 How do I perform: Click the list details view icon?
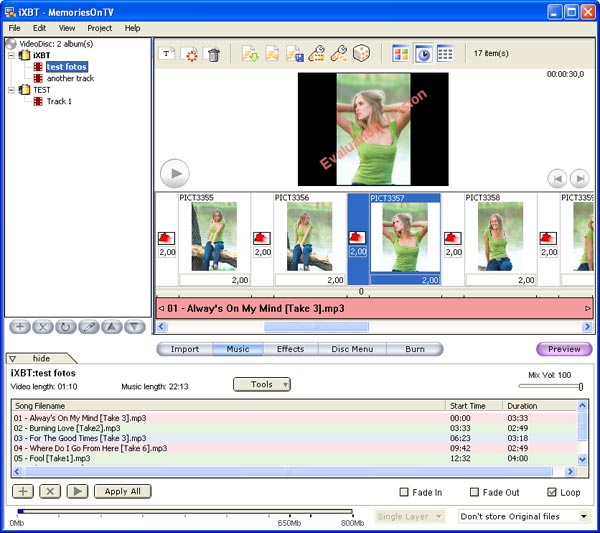coord(445,54)
